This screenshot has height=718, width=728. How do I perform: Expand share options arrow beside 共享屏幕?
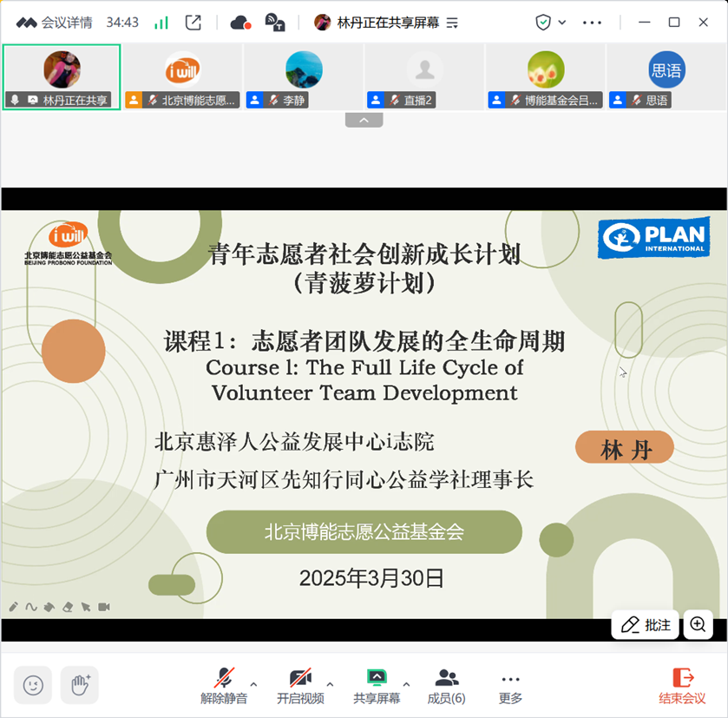click(x=406, y=684)
